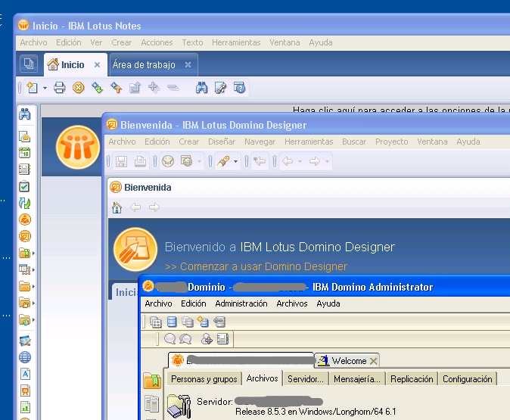
Task: Select the Replicación tab in Administrator
Action: [x=412, y=379]
